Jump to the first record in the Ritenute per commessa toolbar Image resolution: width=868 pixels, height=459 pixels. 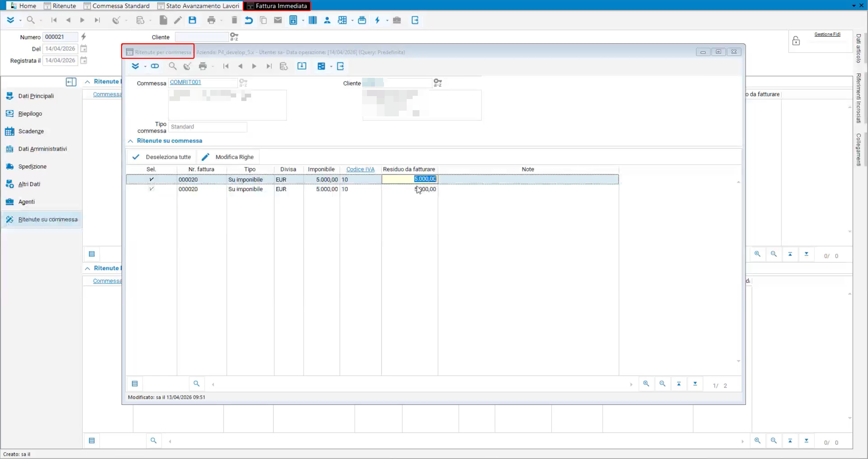pyautogui.click(x=226, y=66)
